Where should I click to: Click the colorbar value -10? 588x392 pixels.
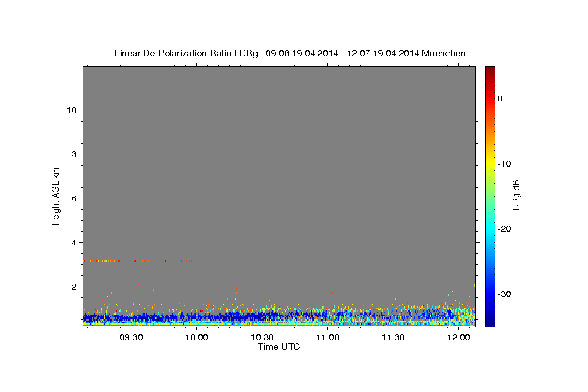pos(504,164)
